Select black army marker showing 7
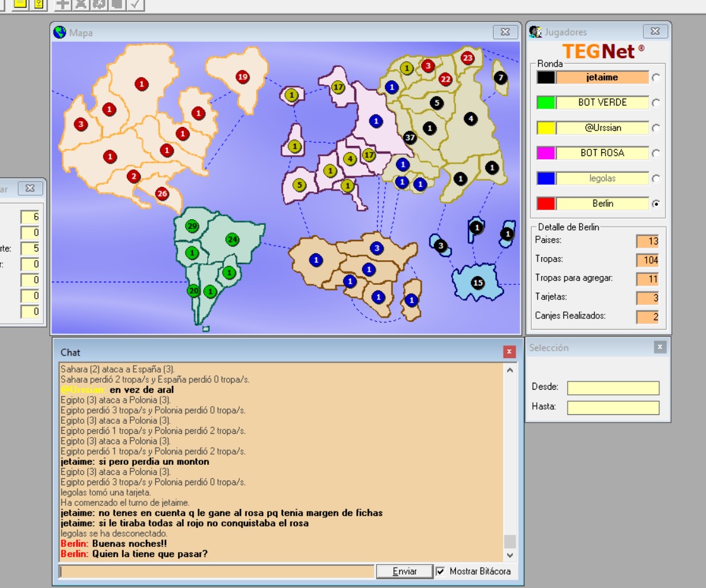The height and width of the screenshot is (588, 706). [501, 78]
